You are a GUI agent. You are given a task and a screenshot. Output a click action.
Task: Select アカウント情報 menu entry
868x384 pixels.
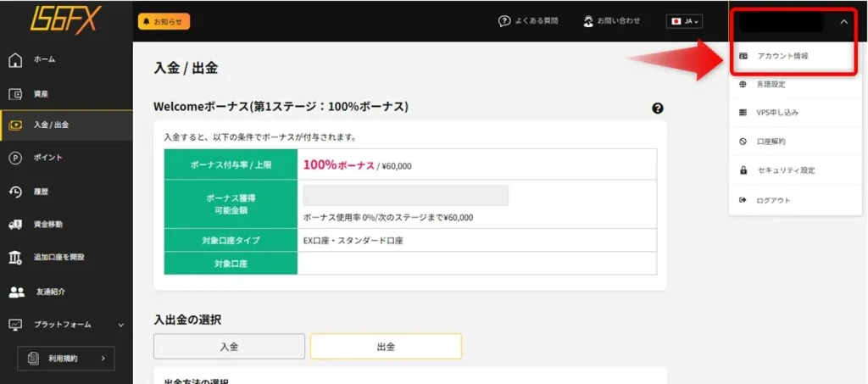click(x=795, y=56)
